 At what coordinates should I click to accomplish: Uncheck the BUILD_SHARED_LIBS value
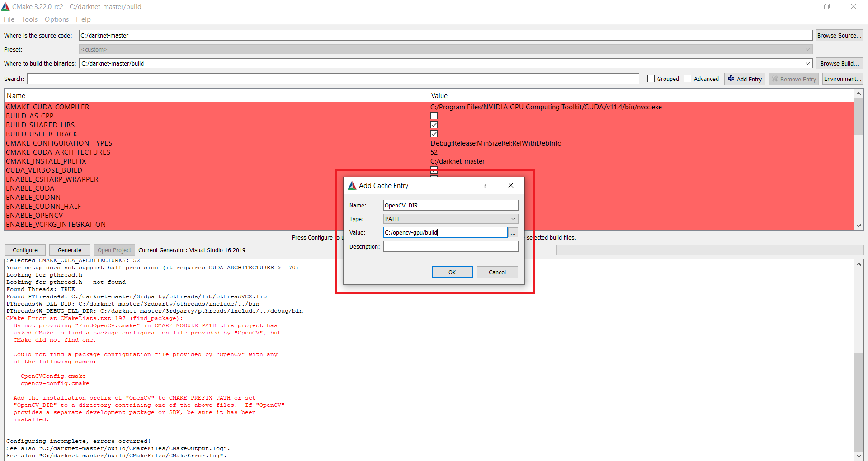pos(434,125)
